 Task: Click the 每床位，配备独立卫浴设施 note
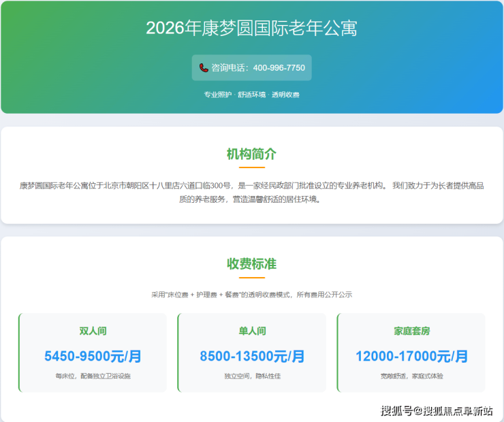click(x=93, y=376)
